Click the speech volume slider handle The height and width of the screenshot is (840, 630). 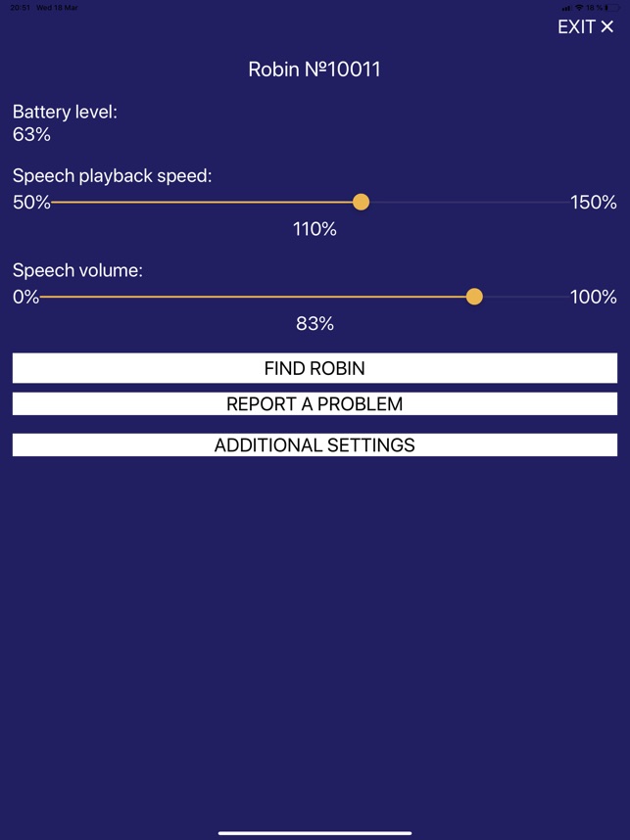click(x=474, y=297)
